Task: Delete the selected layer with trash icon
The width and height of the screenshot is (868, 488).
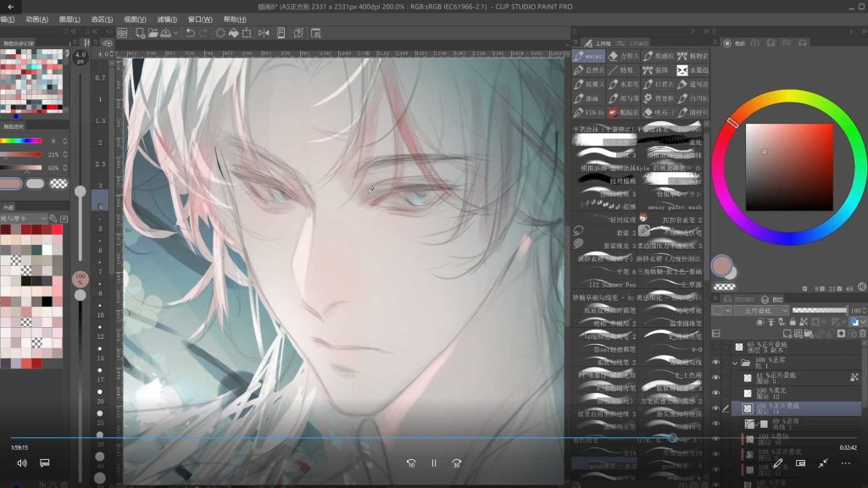Action: [862, 334]
